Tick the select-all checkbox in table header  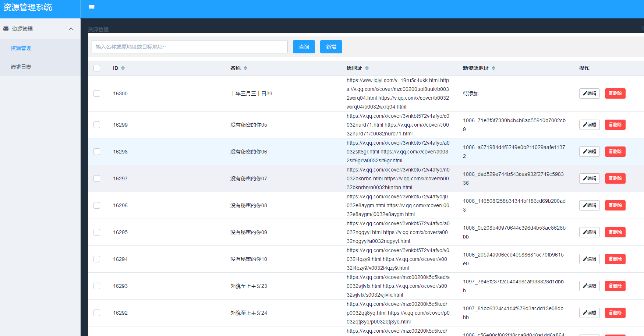coord(97,68)
